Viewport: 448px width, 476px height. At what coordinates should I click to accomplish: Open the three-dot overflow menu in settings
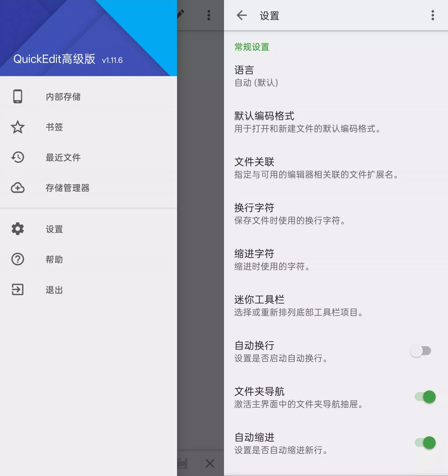[432, 15]
